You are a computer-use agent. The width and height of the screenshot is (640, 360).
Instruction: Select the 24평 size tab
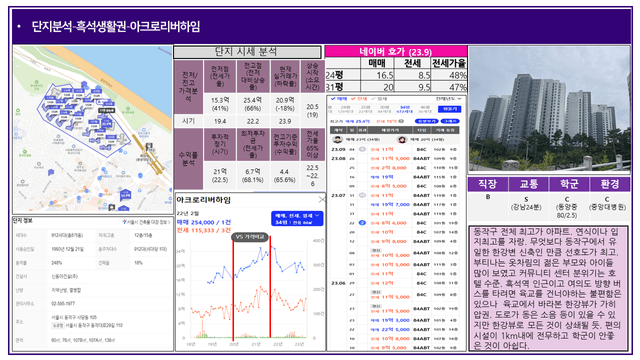(345, 109)
